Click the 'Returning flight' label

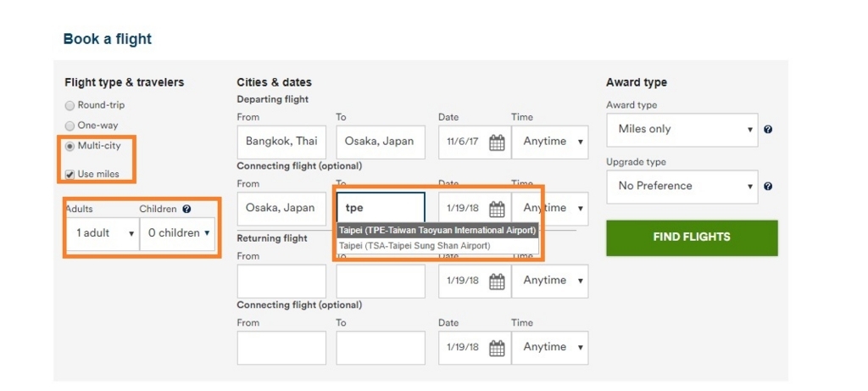pos(272,238)
